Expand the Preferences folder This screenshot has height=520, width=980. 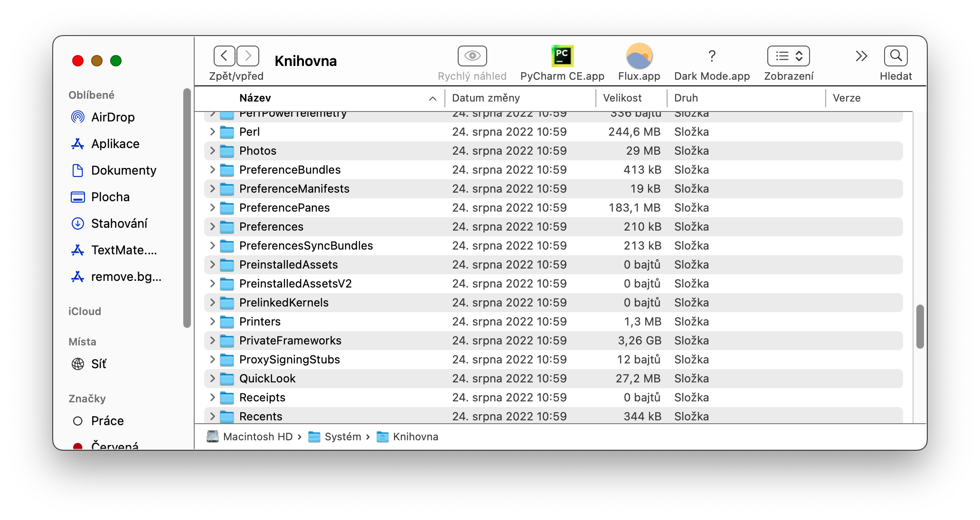click(x=212, y=227)
